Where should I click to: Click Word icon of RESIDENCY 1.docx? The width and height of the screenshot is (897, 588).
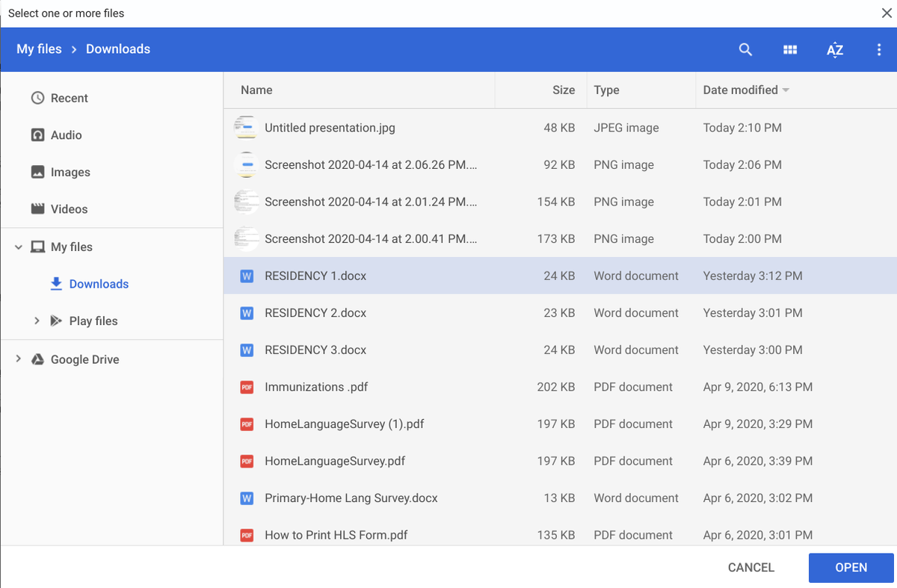click(246, 276)
